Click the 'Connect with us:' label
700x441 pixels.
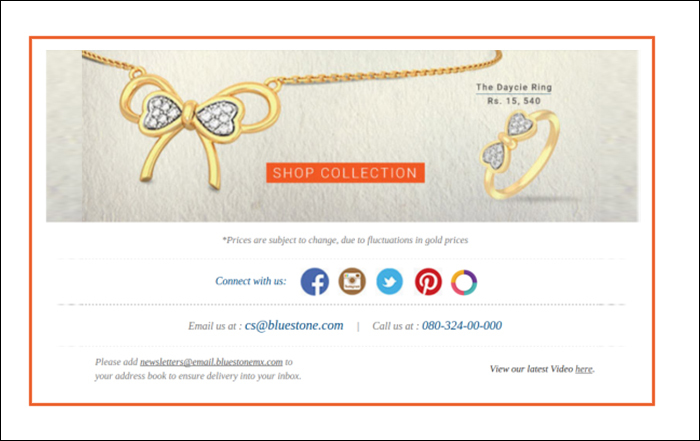[x=251, y=281]
